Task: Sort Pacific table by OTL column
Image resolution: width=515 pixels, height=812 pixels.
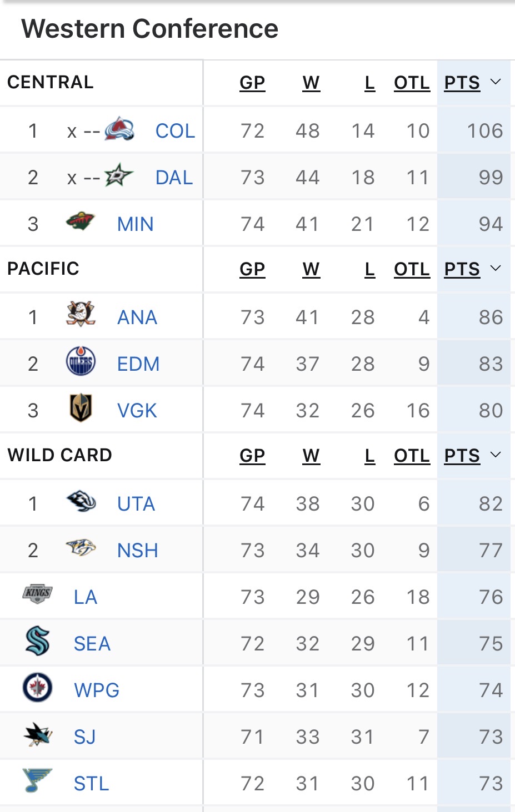Action: pyautogui.click(x=412, y=269)
